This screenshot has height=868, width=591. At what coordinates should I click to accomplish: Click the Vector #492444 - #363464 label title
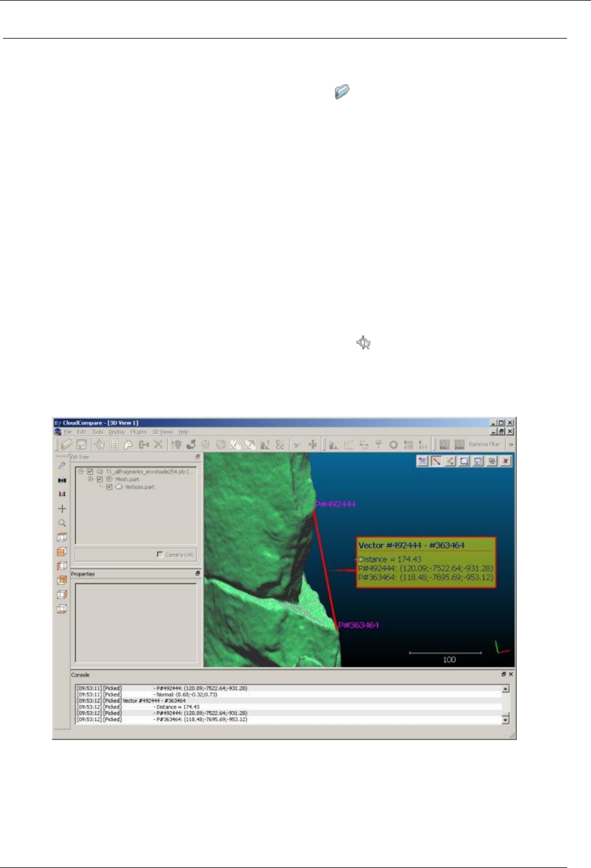click(412, 545)
